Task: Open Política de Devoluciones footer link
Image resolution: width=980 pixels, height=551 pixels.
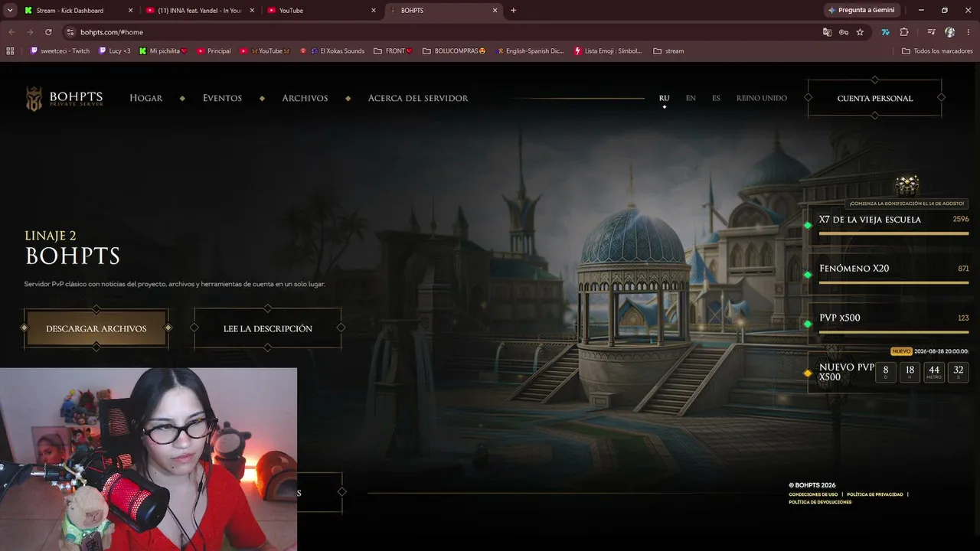Action: pos(820,502)
